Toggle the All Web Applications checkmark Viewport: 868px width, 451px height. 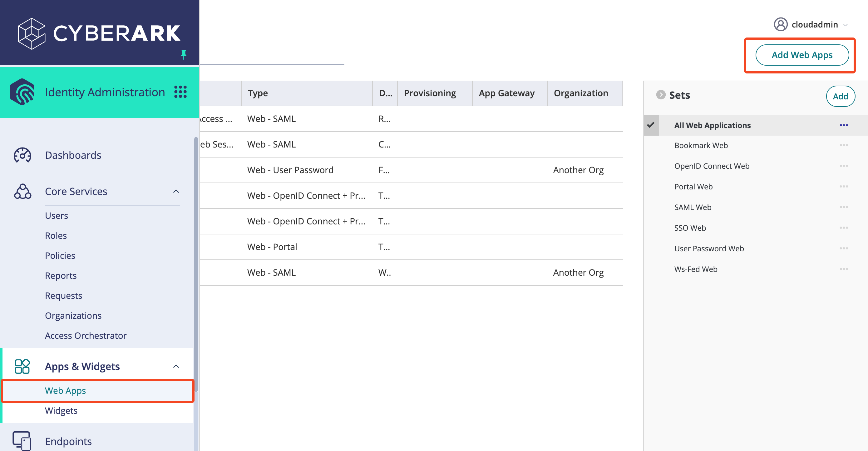coord(651,125)
